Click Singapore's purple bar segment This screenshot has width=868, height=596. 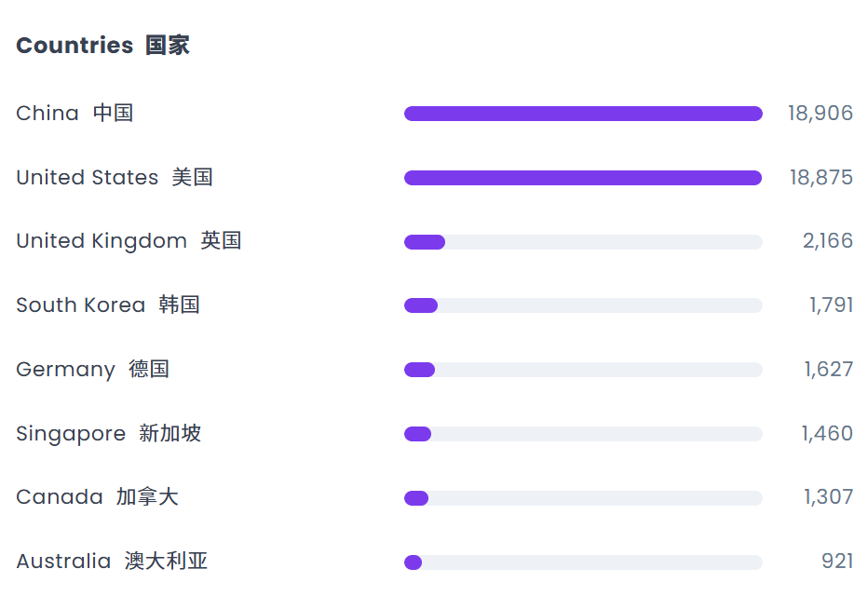tap(418, 434)
